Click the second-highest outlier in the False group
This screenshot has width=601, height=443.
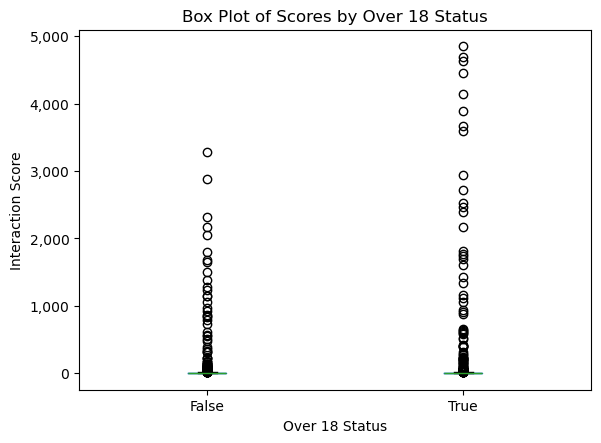click(207, 180)
